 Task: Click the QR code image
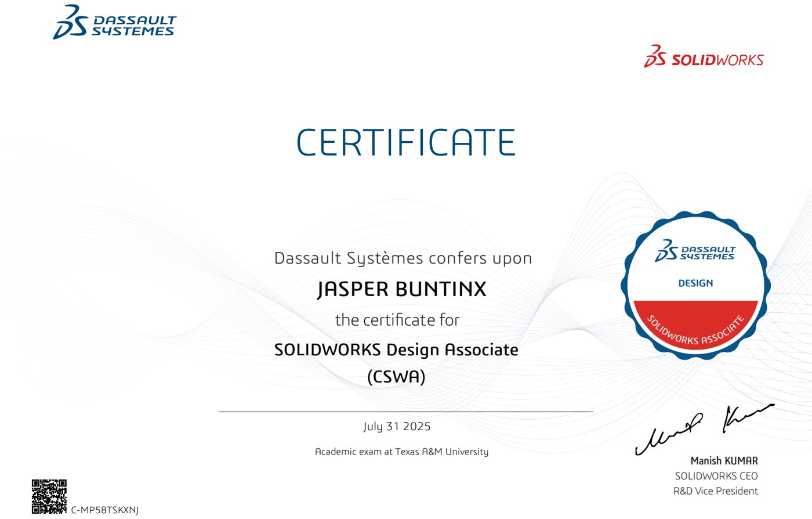pyautogui.click(x=49, y=496)
